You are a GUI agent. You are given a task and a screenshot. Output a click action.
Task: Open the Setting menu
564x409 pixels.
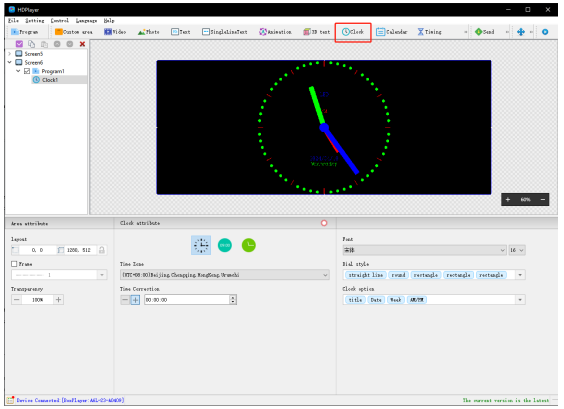[x=35, y=21]
